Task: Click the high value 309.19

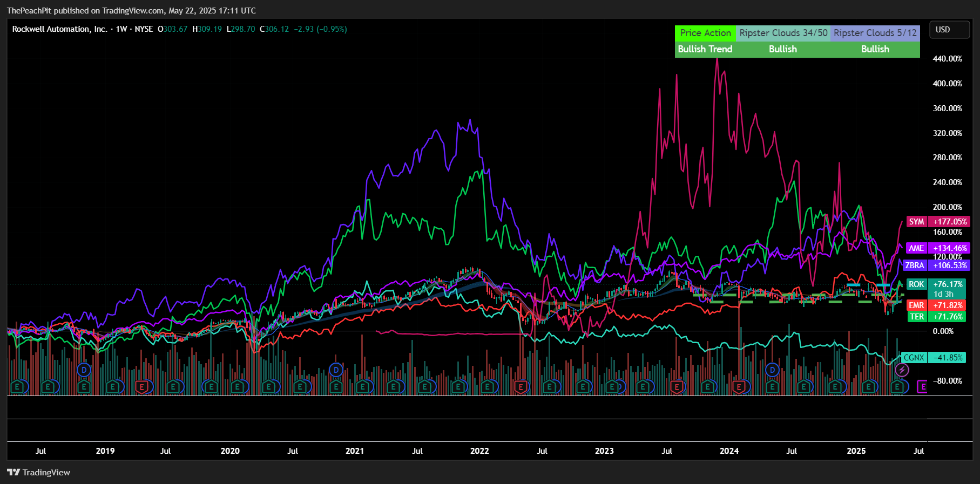Action: (210, 29)
